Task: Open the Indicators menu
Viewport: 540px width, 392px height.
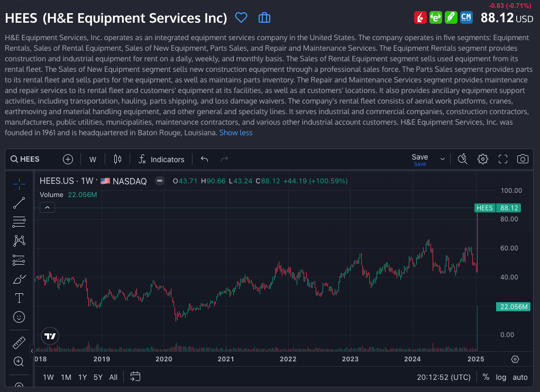Action: click(x=161, y=159)
